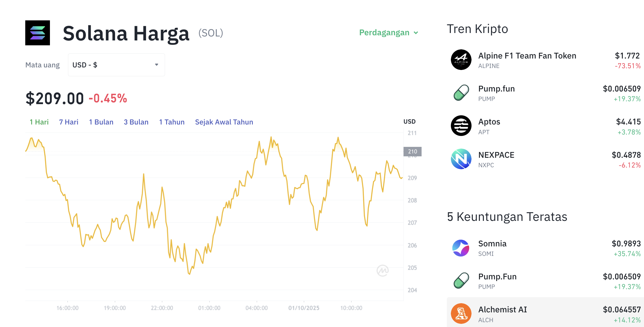Click the Pump.Fun icon under 5 Keuntungan Teratas
This screenshot has width=644, height=327.
461,281
